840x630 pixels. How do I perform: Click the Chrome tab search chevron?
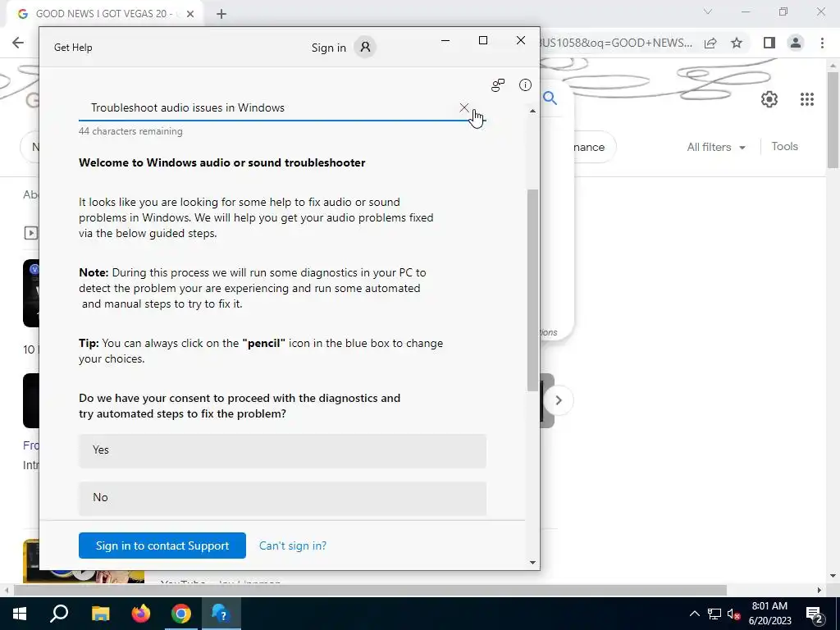point(708,11)
